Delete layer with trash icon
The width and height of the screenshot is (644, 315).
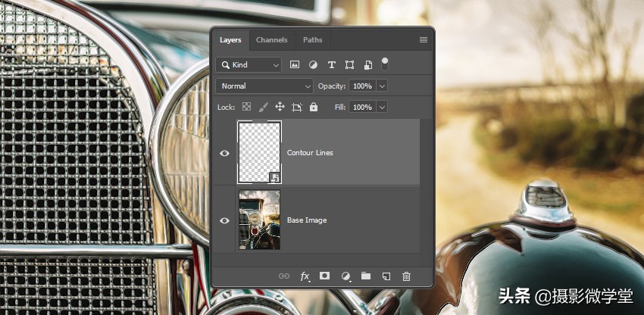click(406, 276)
